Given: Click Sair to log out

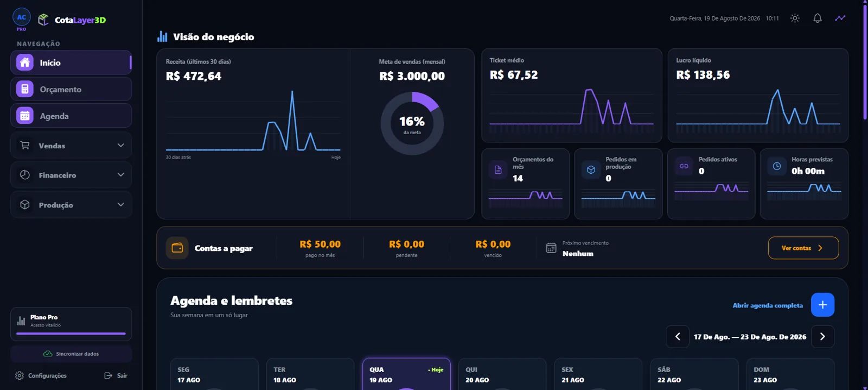Looking at the screenshot, I should [x=116, y=375].
